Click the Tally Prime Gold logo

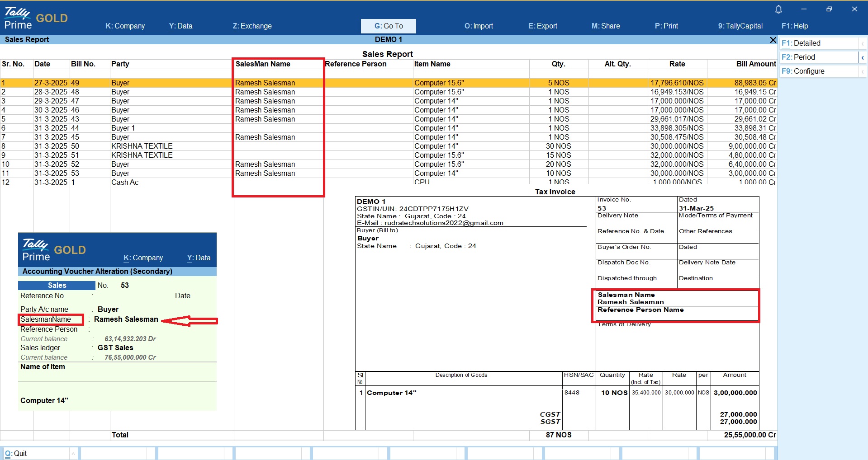[x=36, y=18]
